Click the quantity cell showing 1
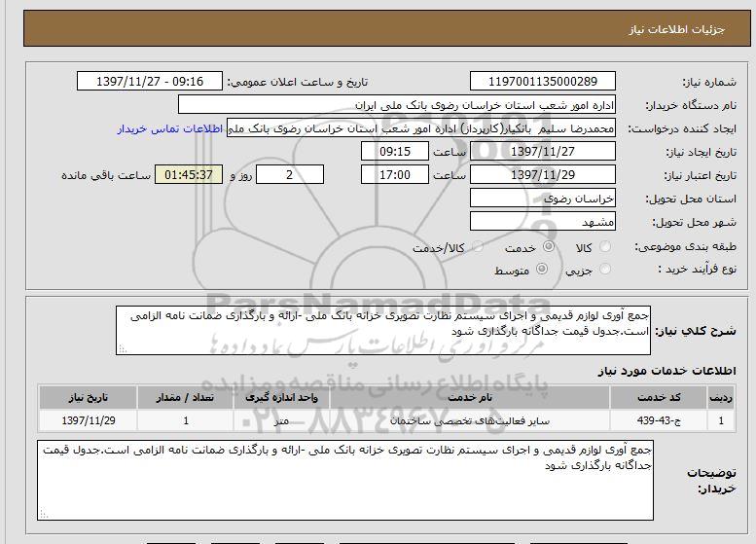Image resolution: width=756 pixels, height=544 pixels. point(185,420)
